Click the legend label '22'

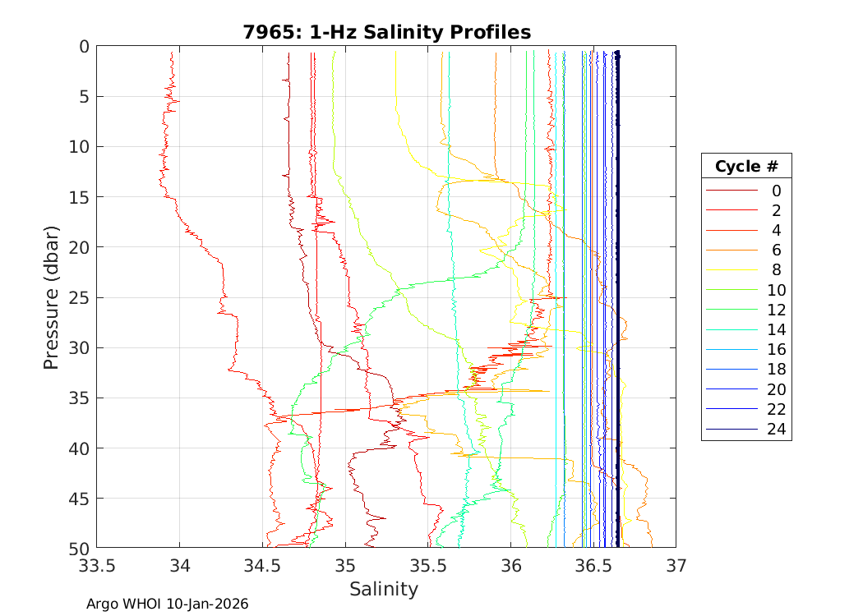pyautogui.click(x=776, y=410)
